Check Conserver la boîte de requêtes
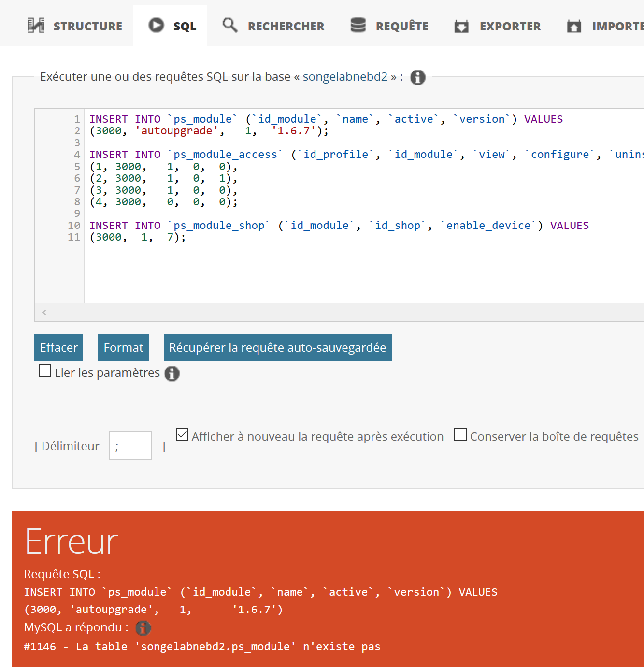Image resolution: width=644 pixels, height=669 pixels. (x=460, y=434)
